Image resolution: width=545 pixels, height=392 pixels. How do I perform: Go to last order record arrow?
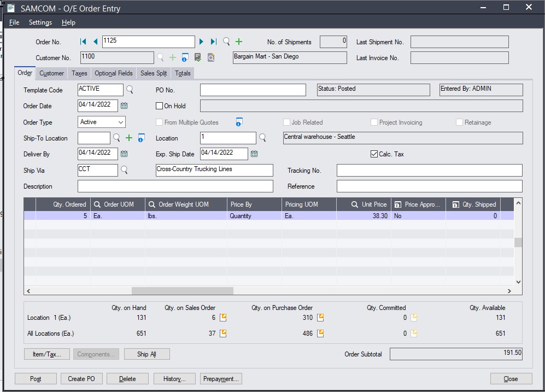click(214, 42)
